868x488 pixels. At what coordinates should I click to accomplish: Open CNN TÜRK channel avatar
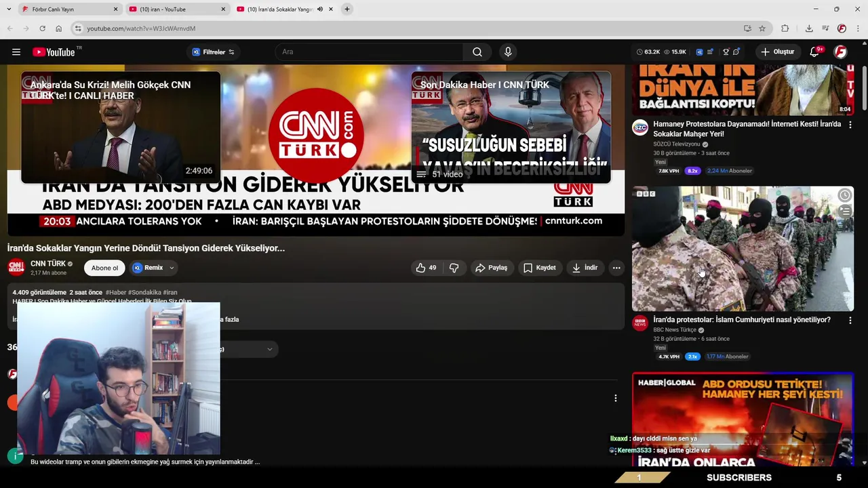click(16, 268)
